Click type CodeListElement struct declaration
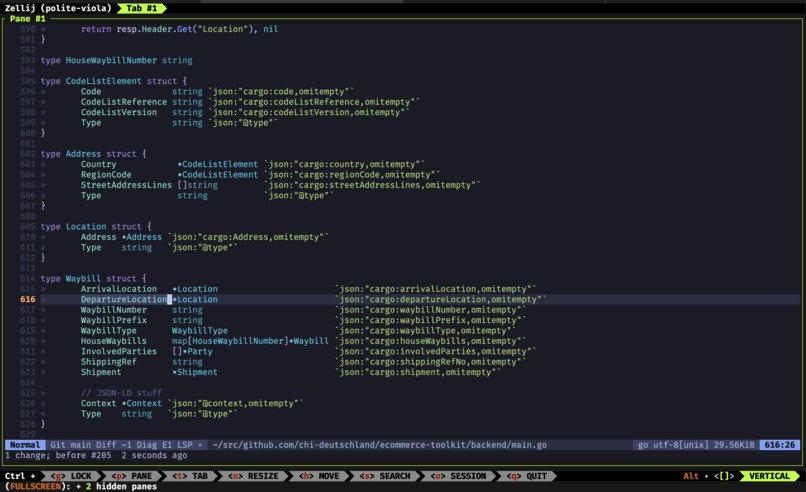The height and width of the screenshot is (492, 806). (114, 81)
